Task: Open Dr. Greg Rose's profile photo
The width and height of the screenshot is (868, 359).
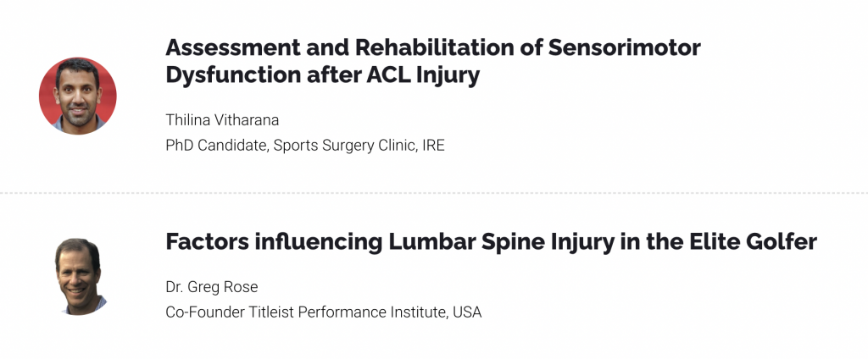Action: [77, 277]
